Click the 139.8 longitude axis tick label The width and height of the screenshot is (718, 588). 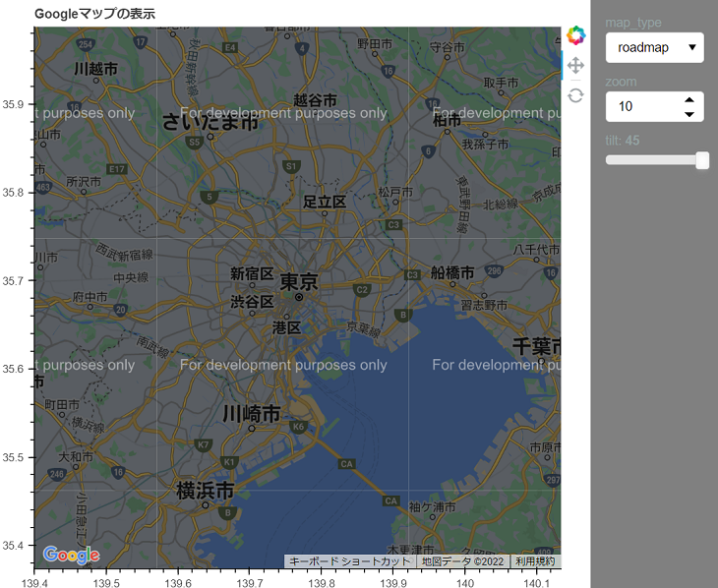coord(321,582)
